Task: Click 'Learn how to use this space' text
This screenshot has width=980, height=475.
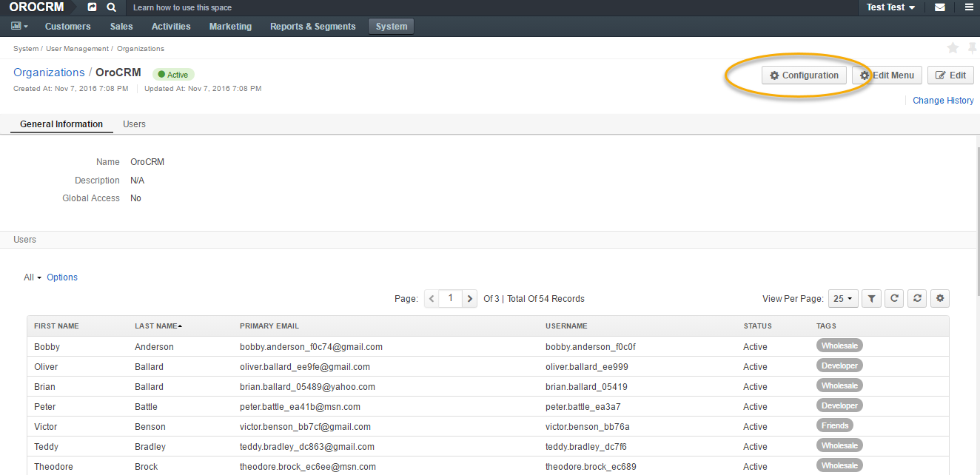Action: (x=182, y=7)
